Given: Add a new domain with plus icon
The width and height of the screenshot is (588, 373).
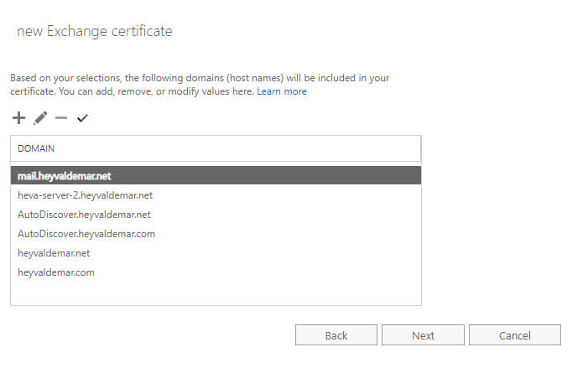Looking at the screenshot, I should 18,118.
